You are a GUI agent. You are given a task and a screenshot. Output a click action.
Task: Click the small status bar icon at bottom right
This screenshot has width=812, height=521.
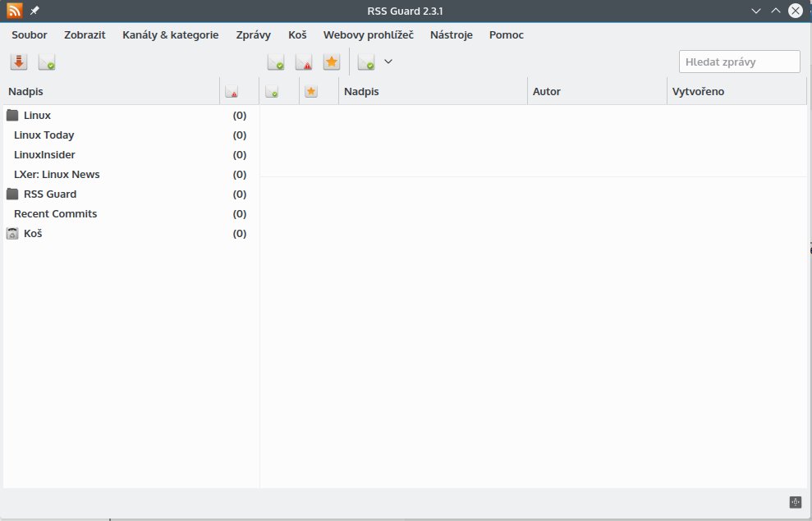[x=796, y=502]
